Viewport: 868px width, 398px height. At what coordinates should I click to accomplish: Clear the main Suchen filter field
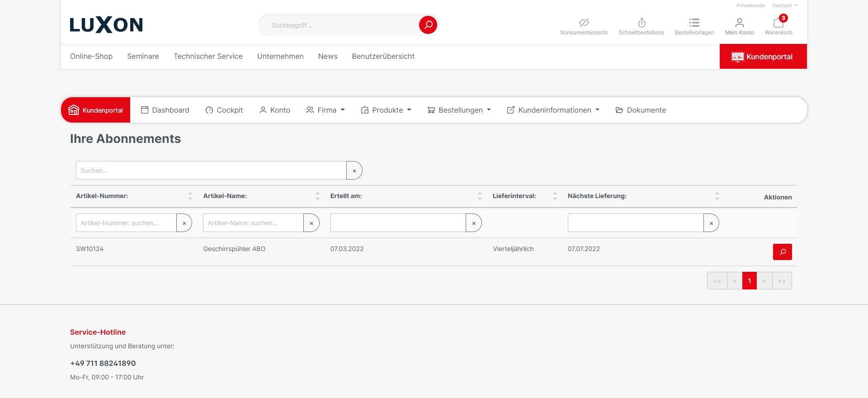(354, 171)
